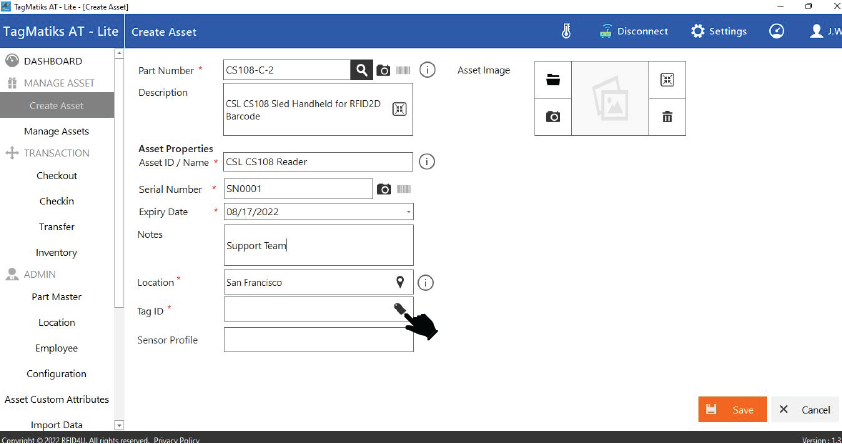Click the Location map pin icon
842x444 pixels.
click(x=401, y=282)
